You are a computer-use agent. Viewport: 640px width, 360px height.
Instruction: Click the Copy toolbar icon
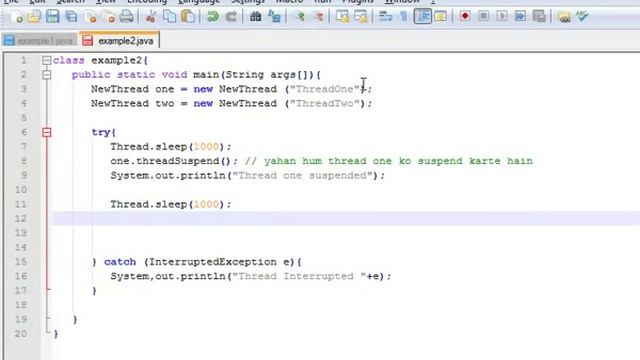pos(169,17)
